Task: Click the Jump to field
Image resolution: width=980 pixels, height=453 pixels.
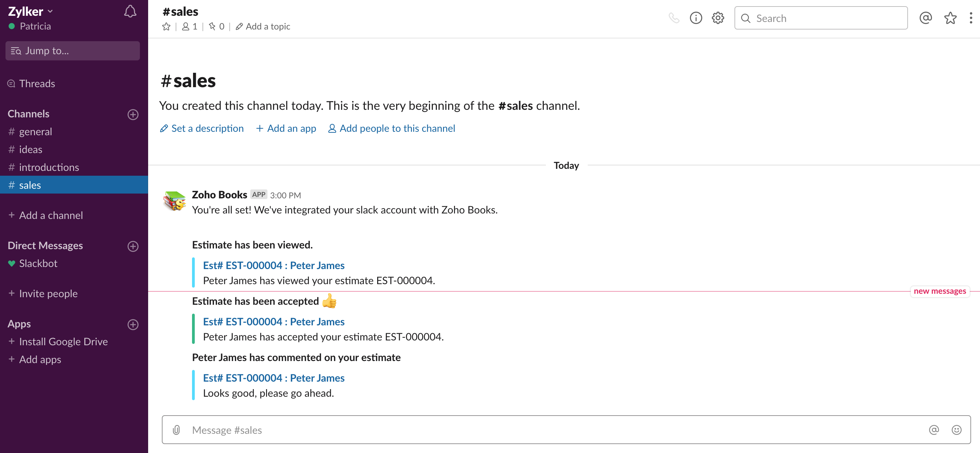Action: (73, 51)
